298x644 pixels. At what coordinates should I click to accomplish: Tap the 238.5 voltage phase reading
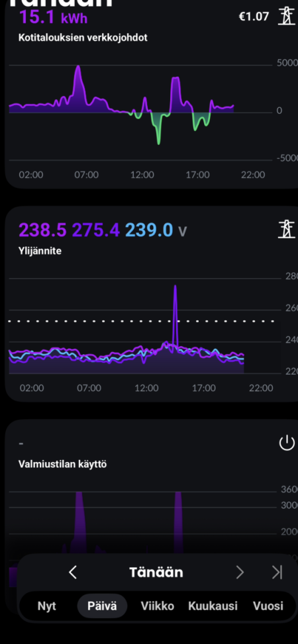(42, 230)
